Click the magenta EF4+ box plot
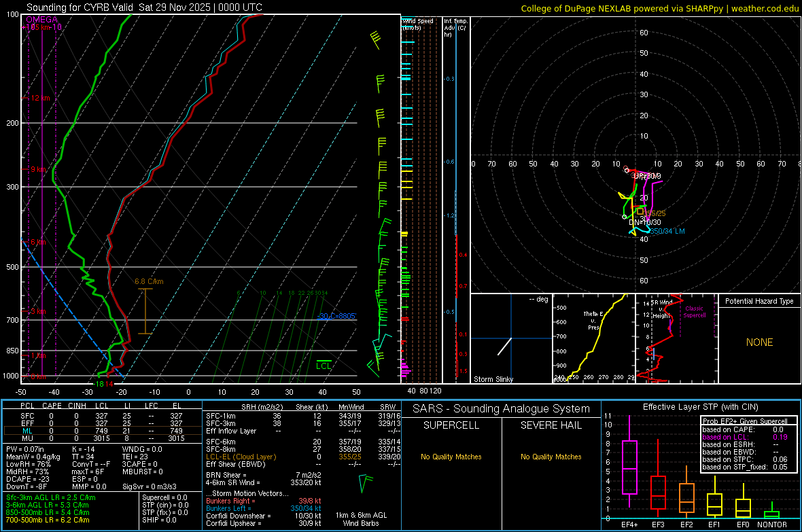Viewport: 802px width, 532px height. tap(629, 461)
